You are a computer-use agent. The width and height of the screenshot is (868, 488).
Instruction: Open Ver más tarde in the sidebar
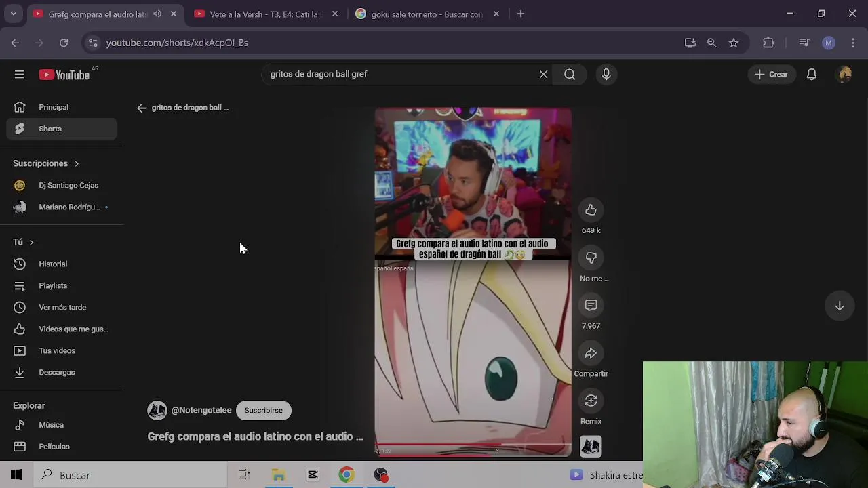coord(62,307)
